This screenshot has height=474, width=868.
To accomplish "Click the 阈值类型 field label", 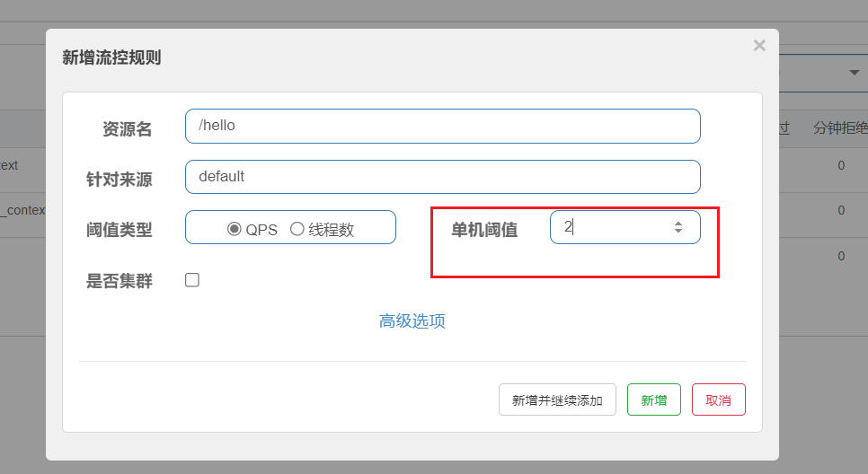I will tap(120, 230).
